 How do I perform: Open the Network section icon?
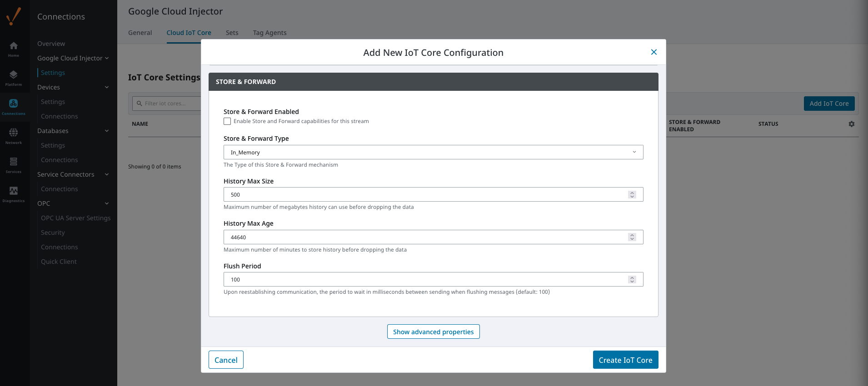point(14,136)
